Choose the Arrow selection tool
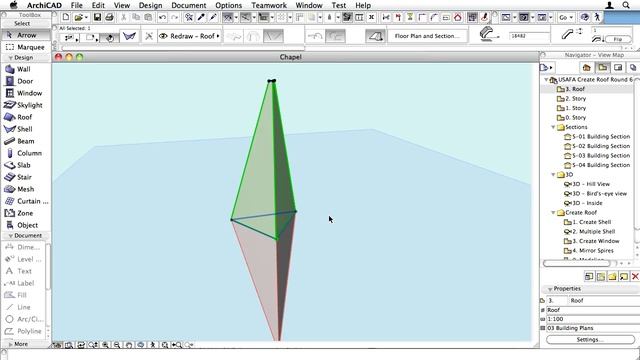 pos(26,35)
